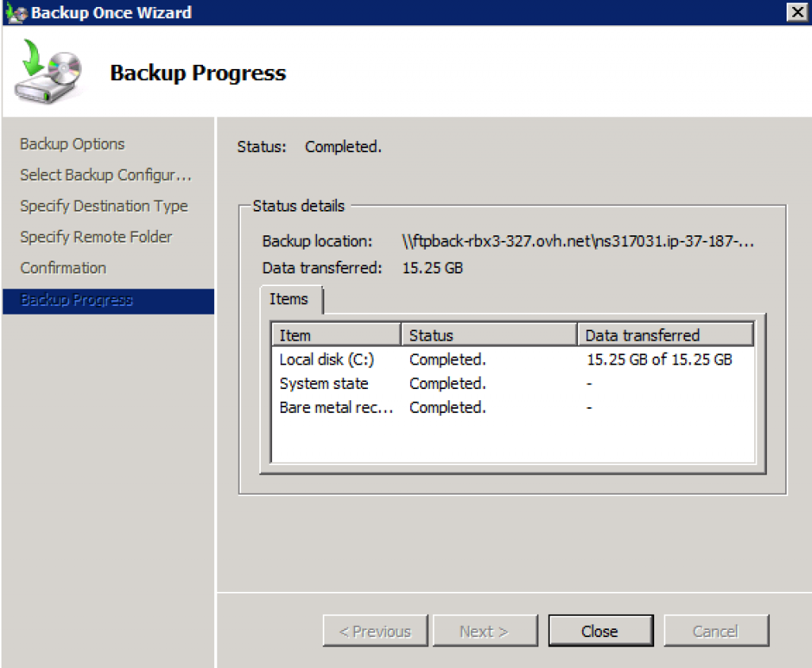This screenshot has height=668, width=812.
Task: Close the wizard using the X button
Action: coord(797,12)
